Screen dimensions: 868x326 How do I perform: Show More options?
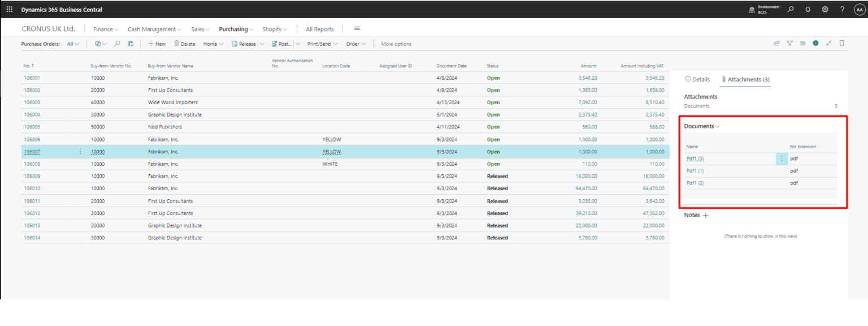(x=396, y=44)
